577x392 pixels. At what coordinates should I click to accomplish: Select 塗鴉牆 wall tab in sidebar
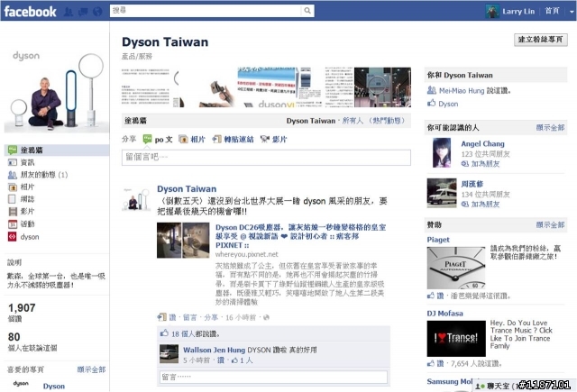(57, 150)
